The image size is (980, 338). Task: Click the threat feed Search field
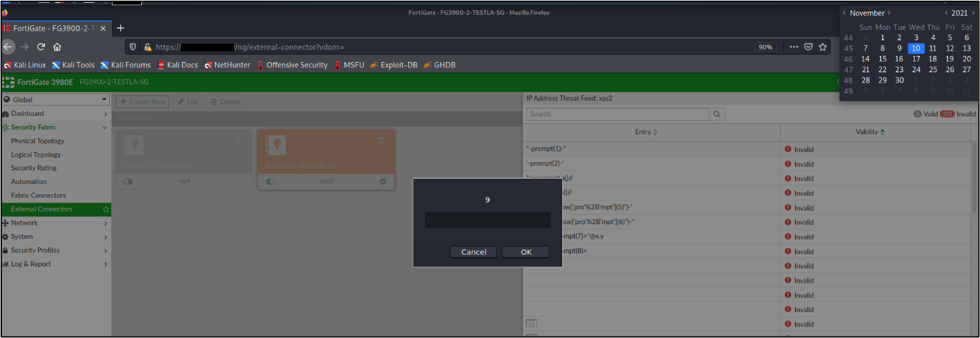(x=618, y=114)
